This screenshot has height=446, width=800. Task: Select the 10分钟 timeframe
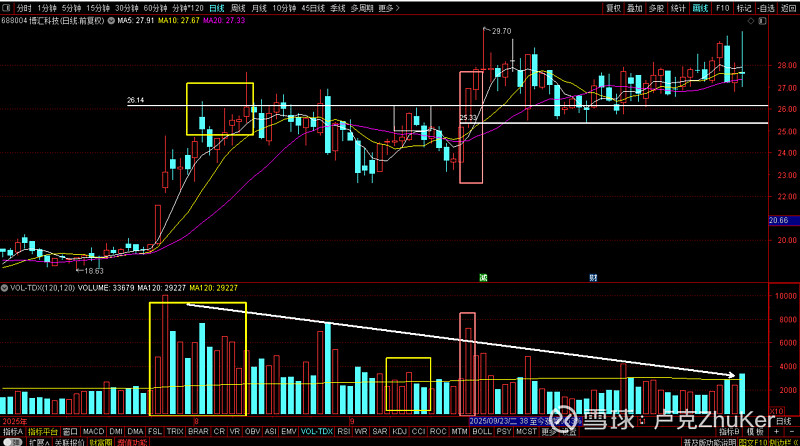[284, 8]
